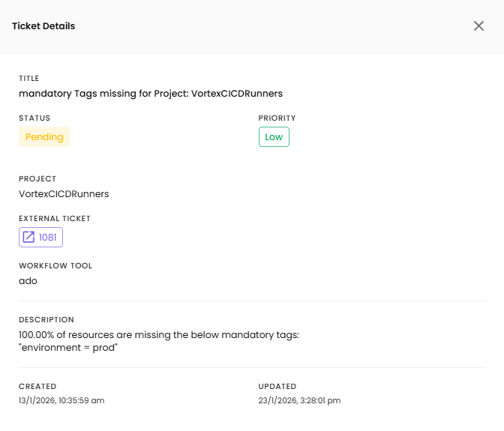Image resolution: width=504 pixels, height=431 pixels.
Task: Click the CREATED field label
Action: (37, 387)
